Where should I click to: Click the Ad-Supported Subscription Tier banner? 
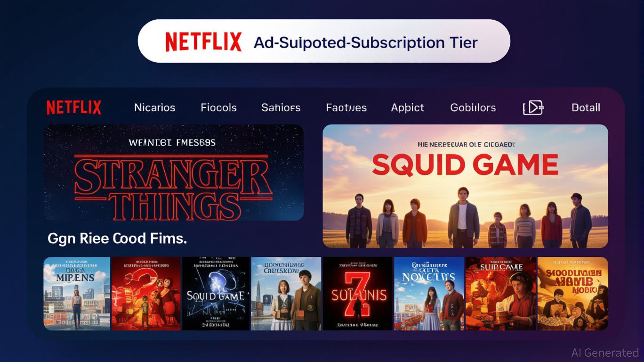pyautogui.click(x=324, y=41)
